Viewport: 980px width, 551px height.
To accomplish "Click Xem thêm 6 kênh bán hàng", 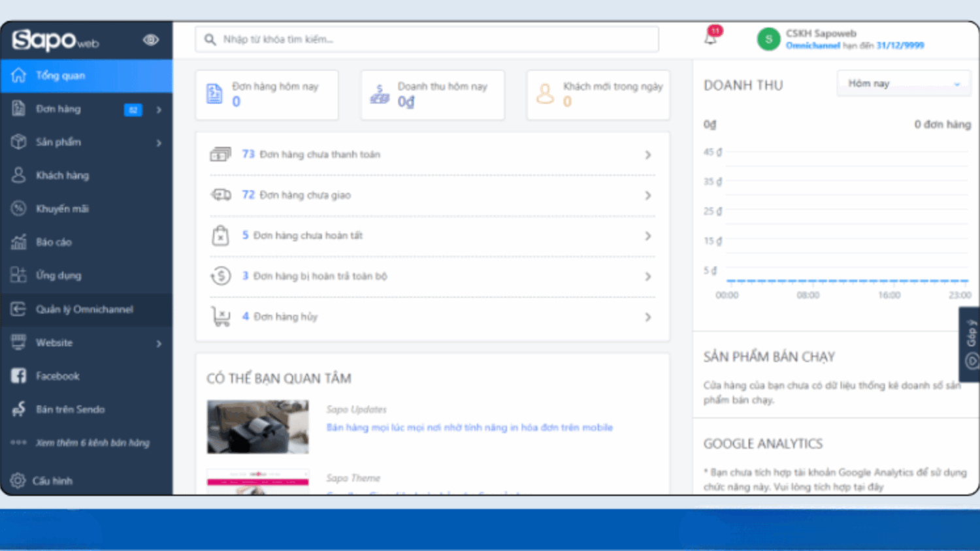I will 92,443.
